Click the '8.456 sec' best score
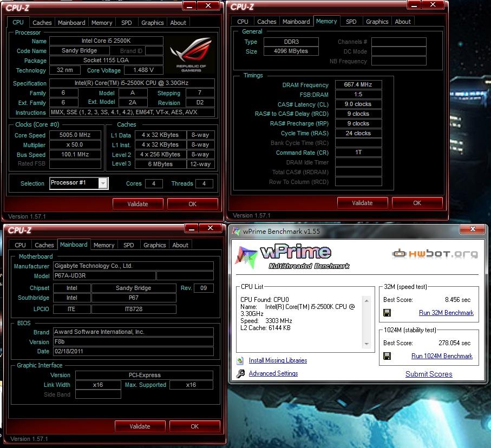The image size is (491, 448). (x=457, y=300)
